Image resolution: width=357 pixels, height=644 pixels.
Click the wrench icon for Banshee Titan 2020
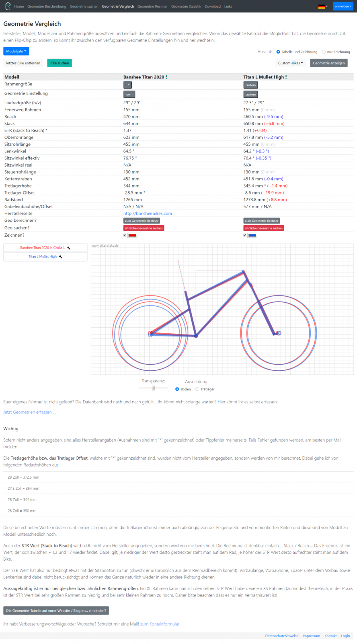pyautogui.click(x=69, y=248)
